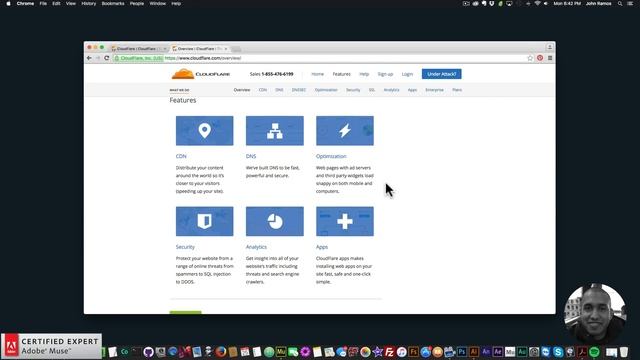Click the Optimization lightning bolt tile
Viewport: 640px width, 360px height.
point(345,131)
